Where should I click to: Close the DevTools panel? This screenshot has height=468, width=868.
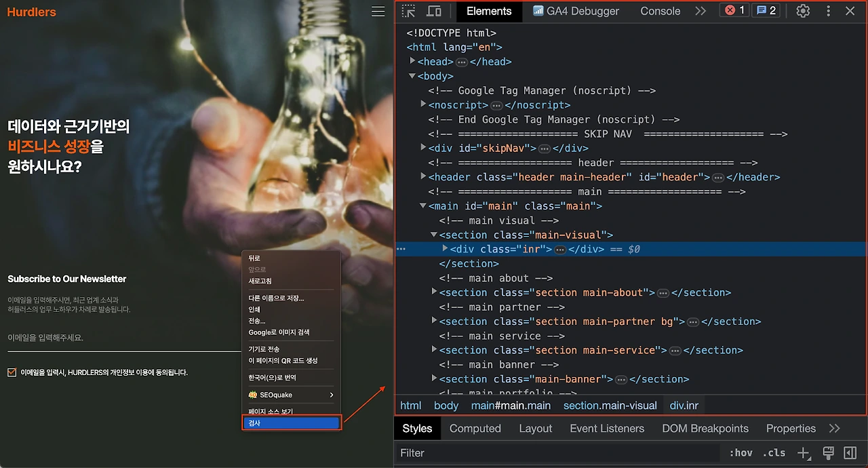850,11
